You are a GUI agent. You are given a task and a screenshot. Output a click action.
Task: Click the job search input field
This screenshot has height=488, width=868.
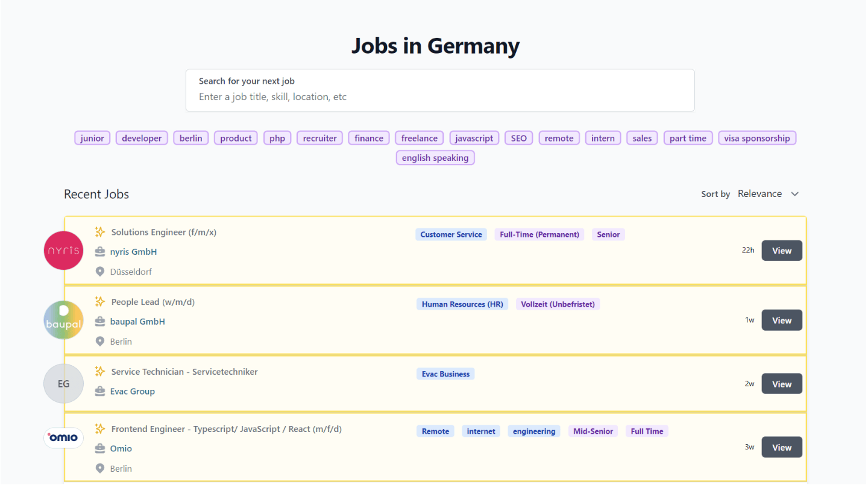coord(440,96)
